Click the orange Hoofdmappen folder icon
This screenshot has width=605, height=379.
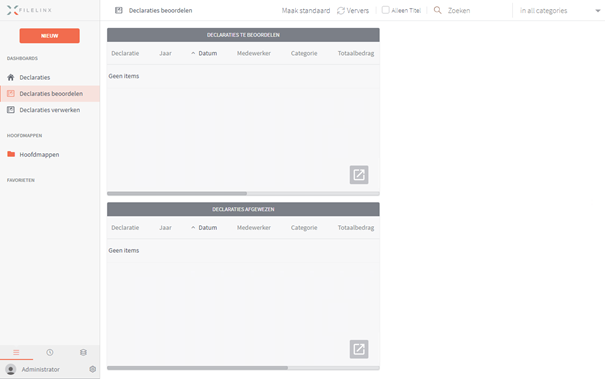[x=11, y=154]
